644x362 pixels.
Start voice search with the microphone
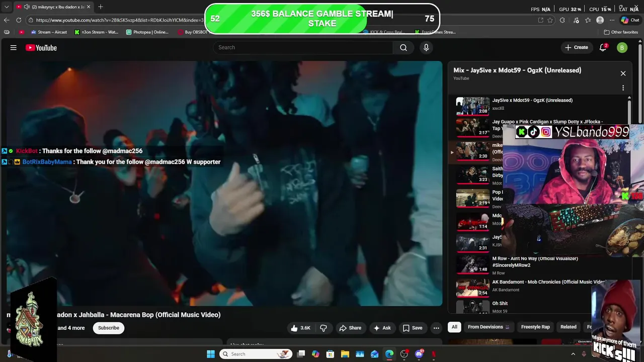(x=426, y=47)
